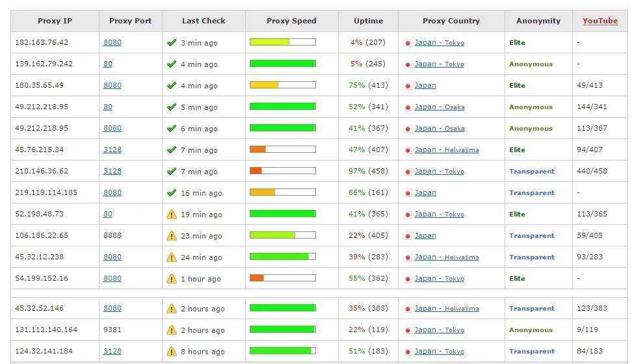Click the Japan flag icon in the 45.32.52.146 row
This screenshot has height=364, width=634.
click(x=408, y=309)
